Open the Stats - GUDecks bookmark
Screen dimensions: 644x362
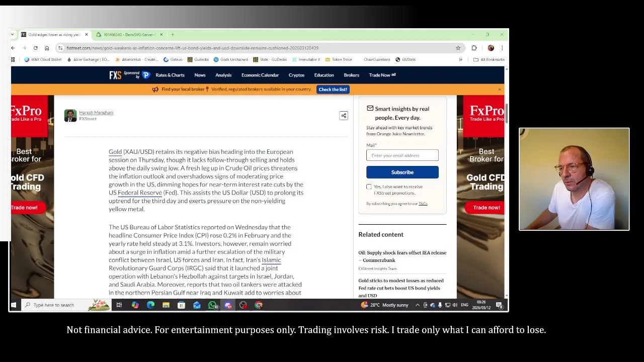[270, 59]
